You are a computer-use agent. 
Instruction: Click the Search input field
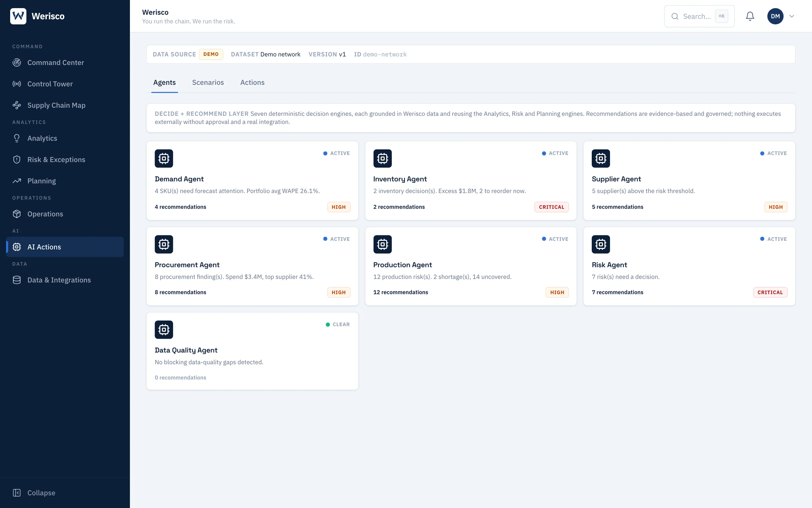pyautogui.click(x=699, y=16)
